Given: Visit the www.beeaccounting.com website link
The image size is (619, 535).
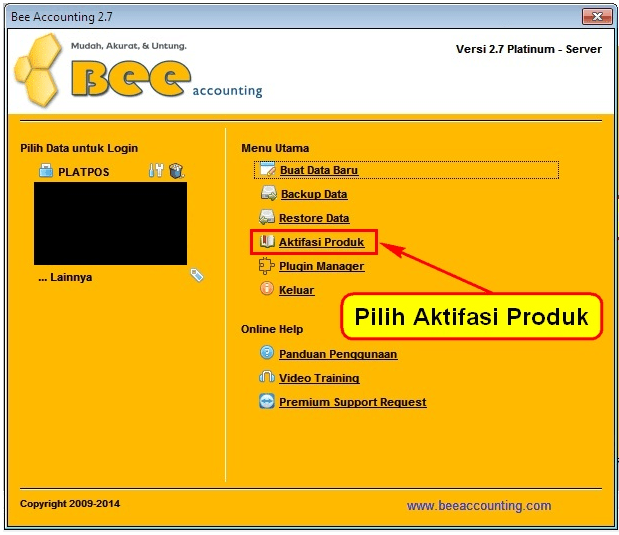Looking at the screenshot, I should click(x=478, y=506).
